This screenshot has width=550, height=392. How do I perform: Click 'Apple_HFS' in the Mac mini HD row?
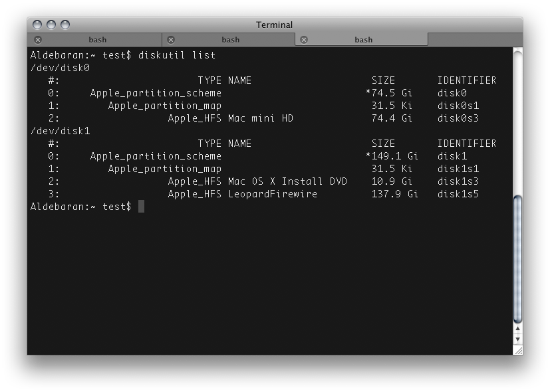pos(195,118)
